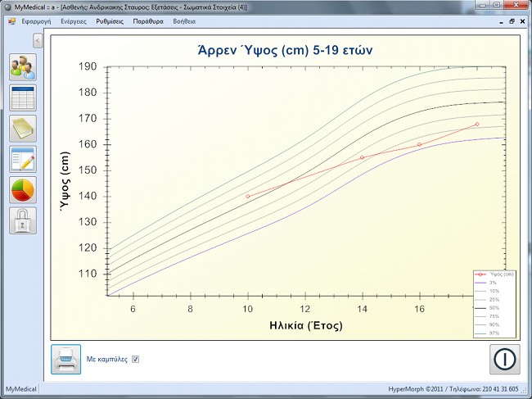Click the red data point at age 14

[362, 157]
